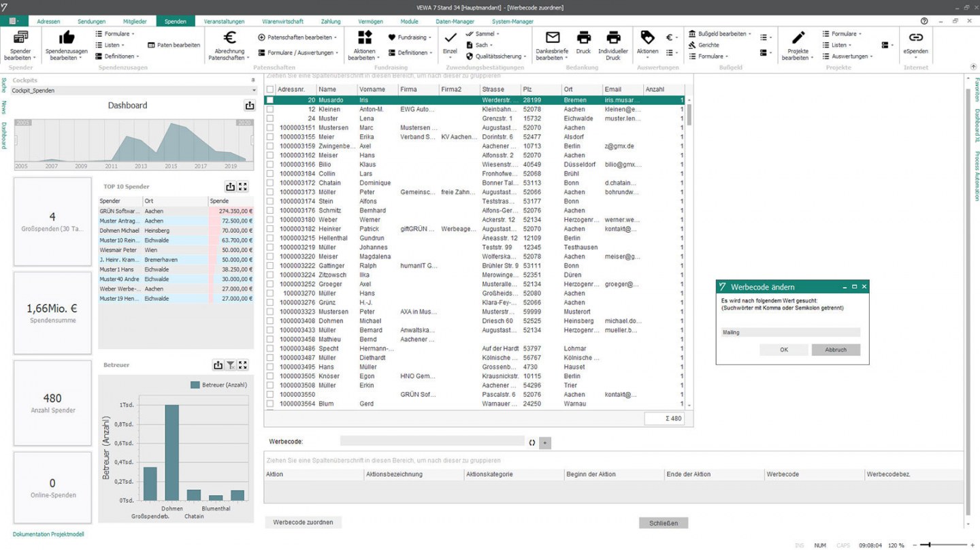Check the checkbox for Billo Klaus
This screenshot has width=980, height=550.
[x=270, y=164]
